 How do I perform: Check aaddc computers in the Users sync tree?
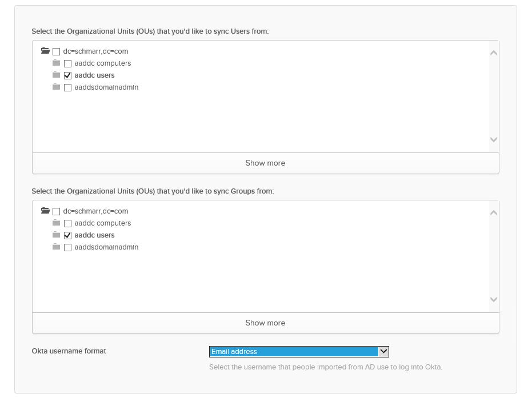point(67,63)
